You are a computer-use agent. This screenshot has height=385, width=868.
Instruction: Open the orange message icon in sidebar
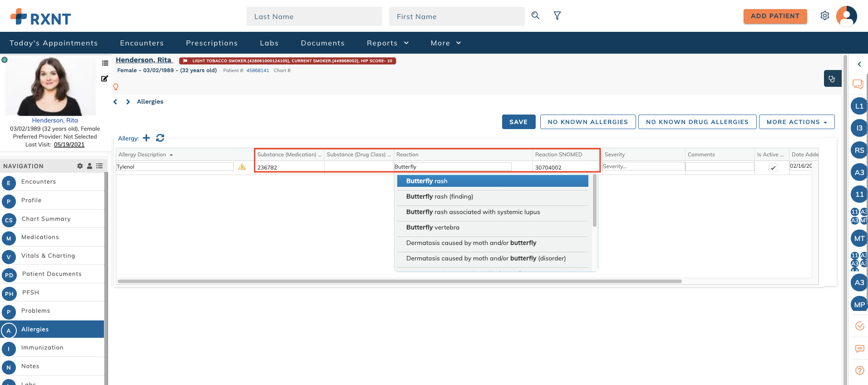[860, 349]
